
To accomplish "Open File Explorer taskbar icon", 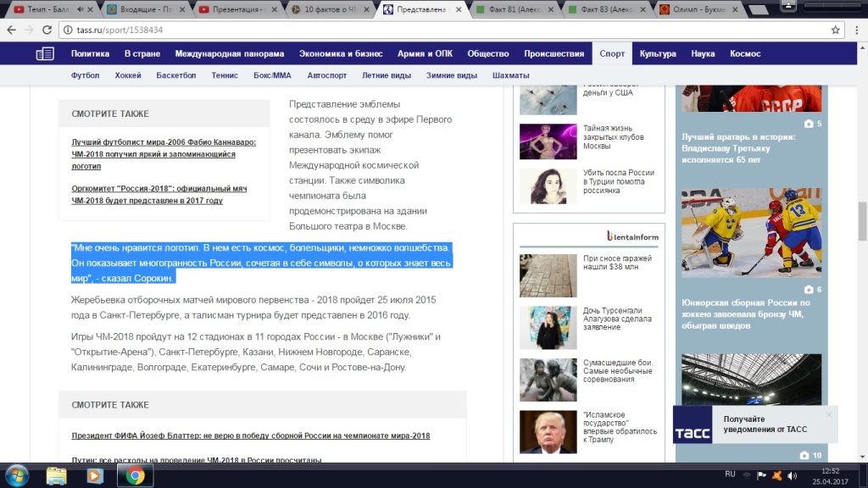I will (57, 476).
